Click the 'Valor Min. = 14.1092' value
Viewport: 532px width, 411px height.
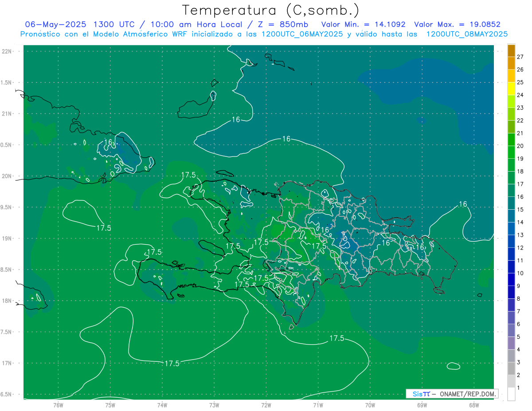click(363, 24)
